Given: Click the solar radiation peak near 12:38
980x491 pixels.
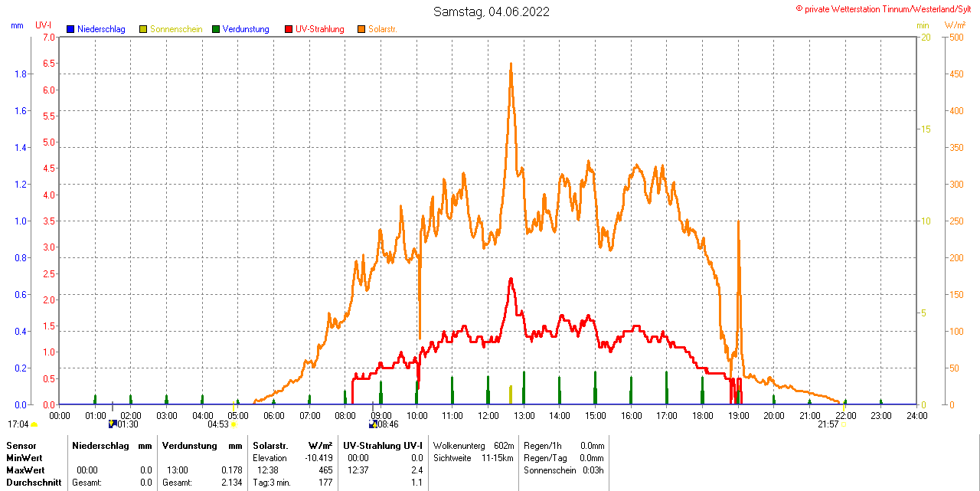Looking at the screenshot, I should 511,64.
